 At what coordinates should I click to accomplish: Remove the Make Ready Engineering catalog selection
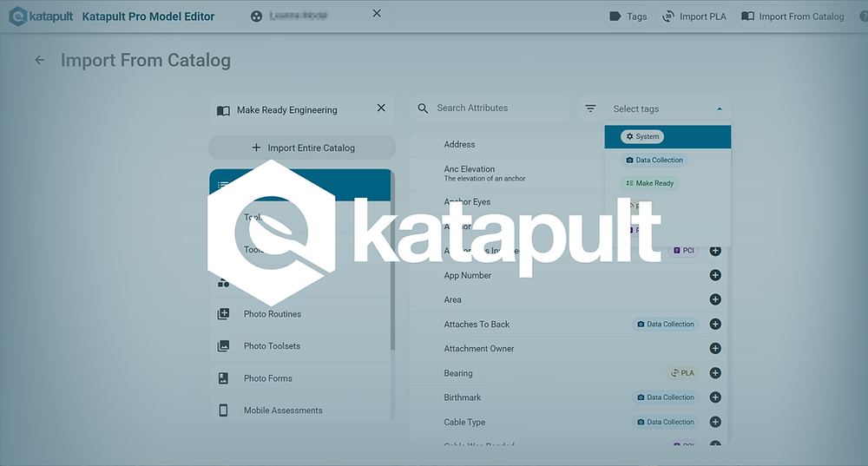[381, 108]
